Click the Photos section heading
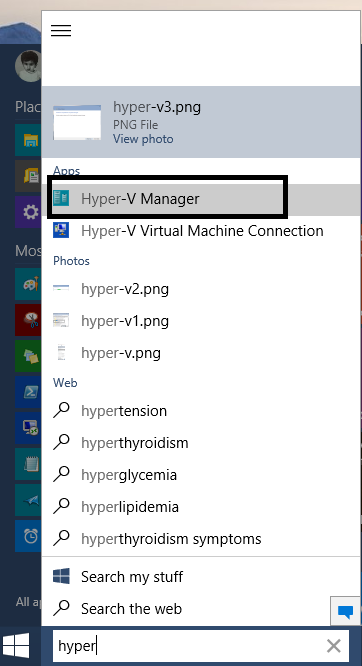This screenshot has width=362, height=666. tap(71, 260)
